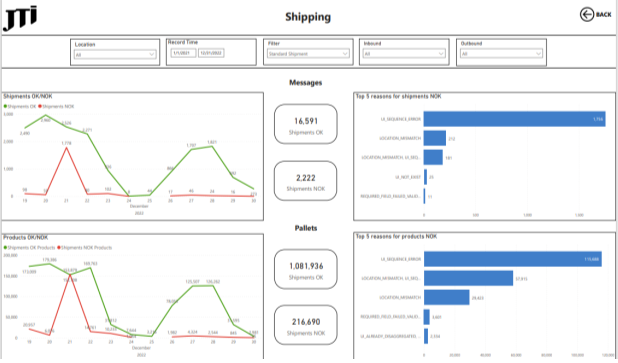Click LOCATION_MISMATCH bar with value 212
The width and height of the screenshot is (618, 363).
(435, 138)
